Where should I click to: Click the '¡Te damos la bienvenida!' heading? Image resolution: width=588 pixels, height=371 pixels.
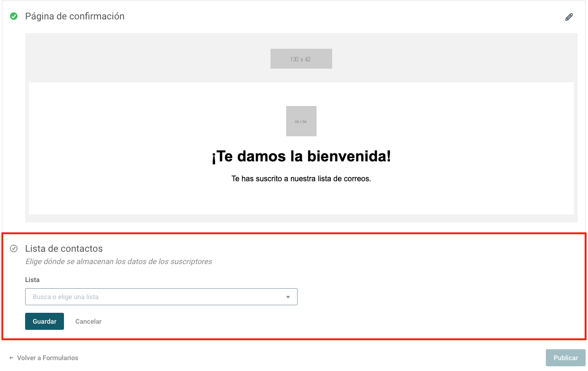coord(301,156)
